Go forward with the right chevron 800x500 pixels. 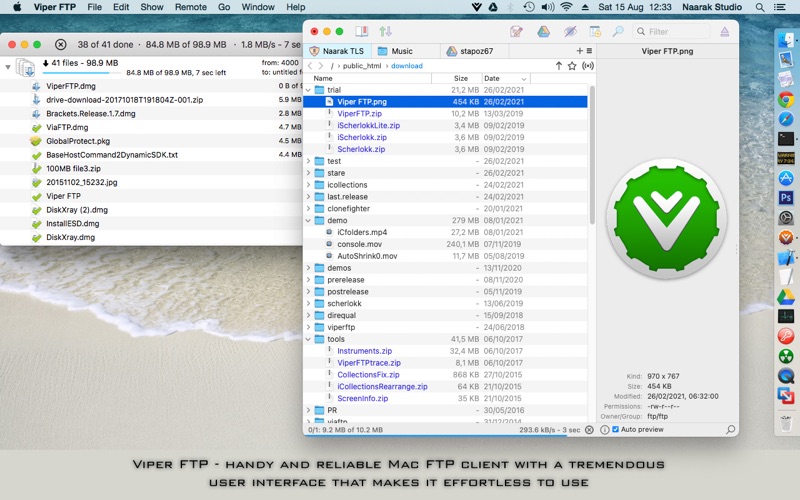321,66
